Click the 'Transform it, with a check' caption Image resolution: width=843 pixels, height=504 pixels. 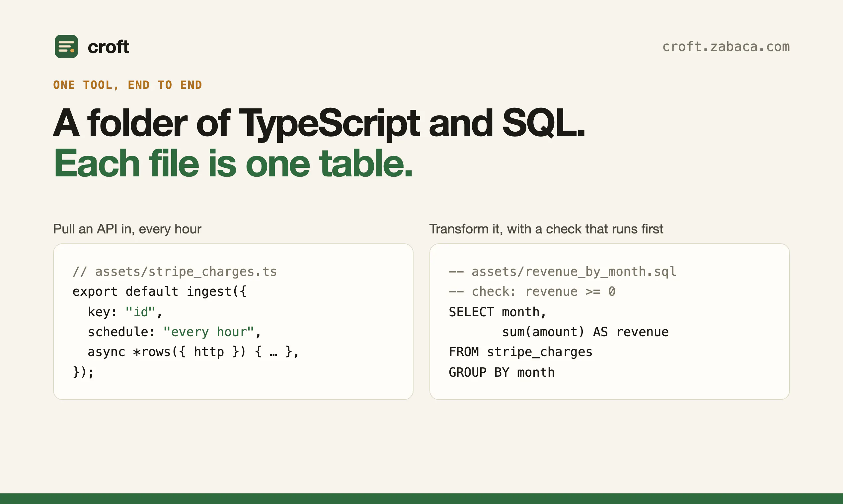[x=546, y=229]
